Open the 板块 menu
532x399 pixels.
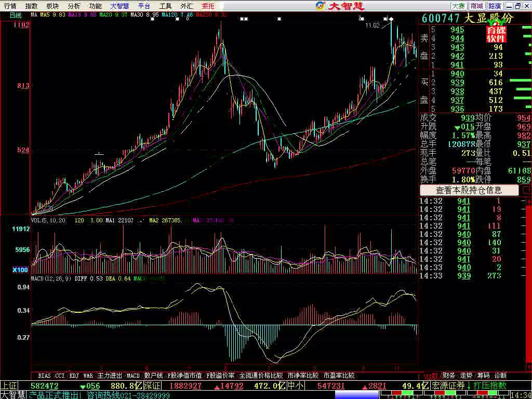[x=52, y=6]
